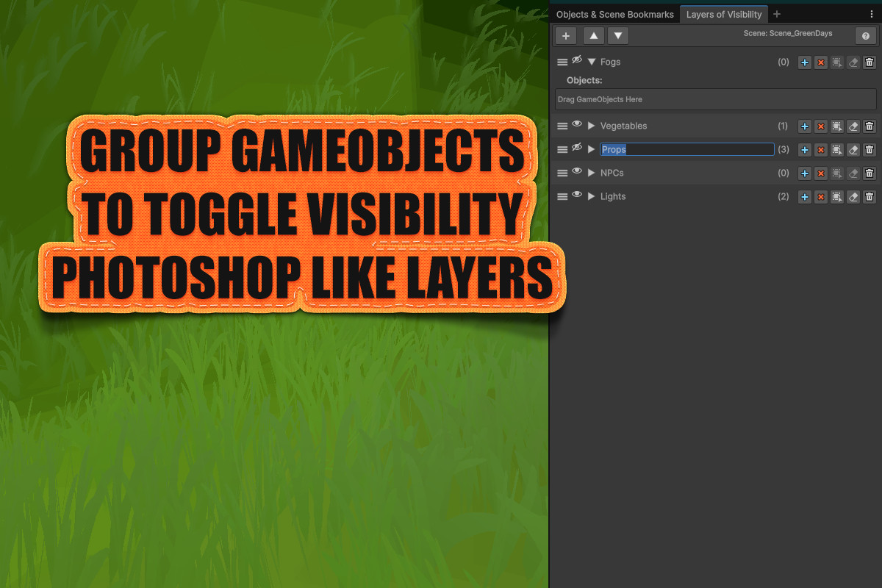Grab the NPCs layer reorder handle
The width and height of the screenshot is (882, 588).
point(562,173)
